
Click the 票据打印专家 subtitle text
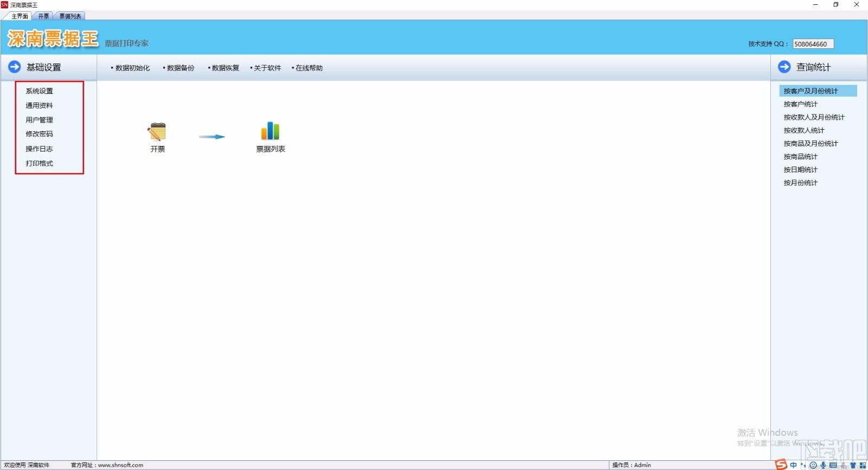126,43
